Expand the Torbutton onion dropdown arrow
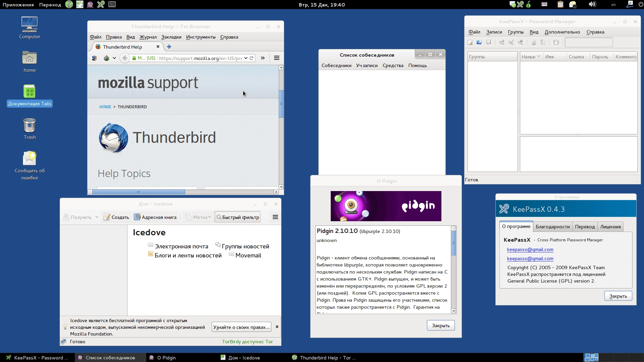644x362 pixels. coord(114,58)
